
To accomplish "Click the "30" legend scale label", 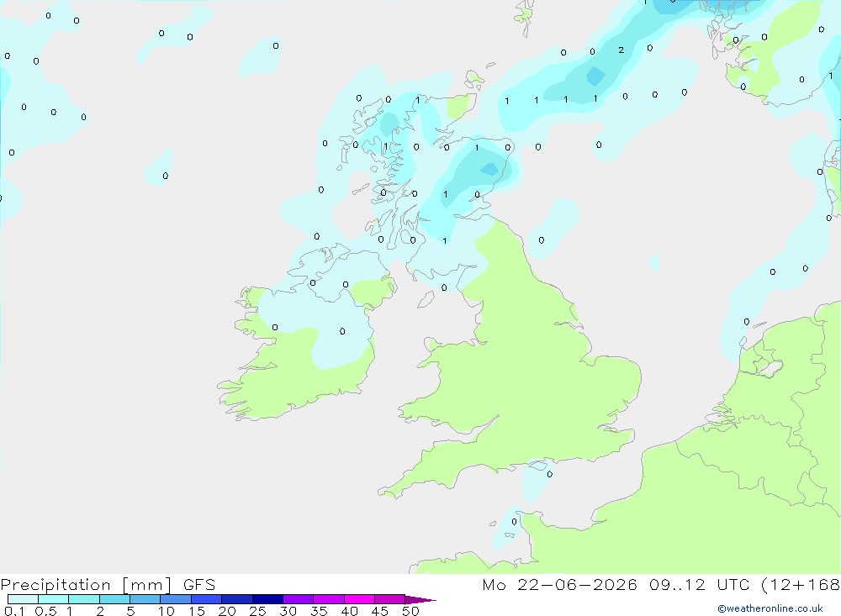I will pyautogui.click(x=288, y=611).
